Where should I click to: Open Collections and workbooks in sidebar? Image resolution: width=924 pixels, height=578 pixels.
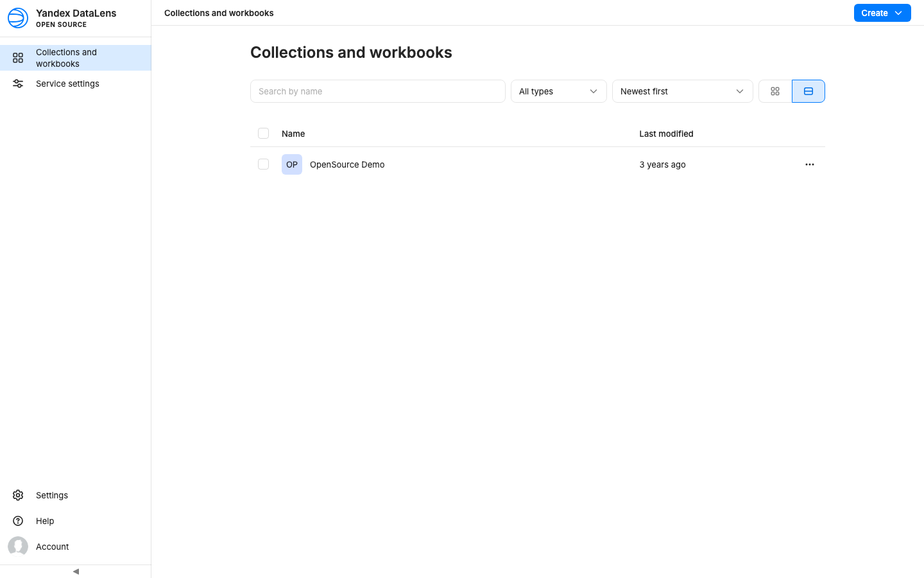tap(76, 58)
